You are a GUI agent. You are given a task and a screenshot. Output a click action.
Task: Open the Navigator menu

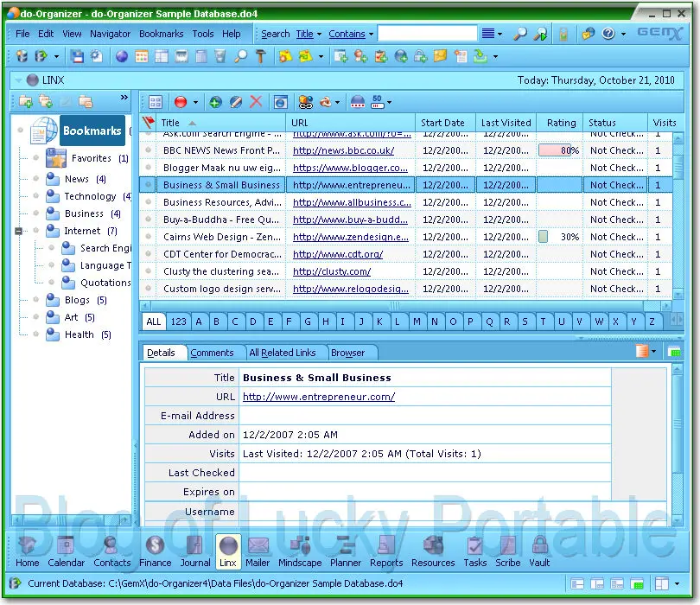(x=111, y=34)
